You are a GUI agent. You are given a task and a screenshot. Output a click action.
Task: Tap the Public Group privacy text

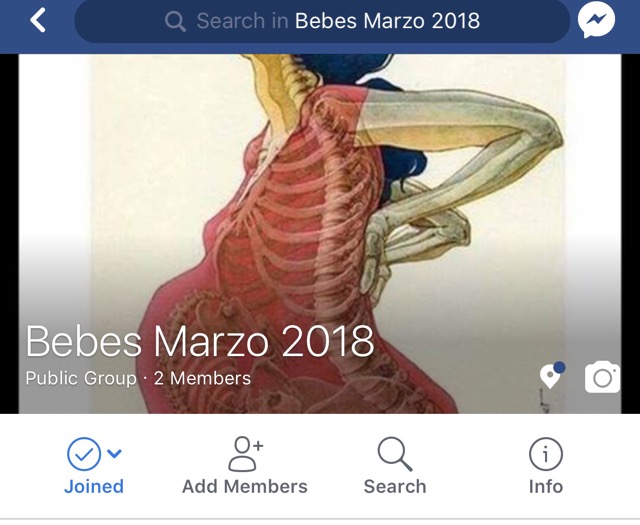pos(81,378)
